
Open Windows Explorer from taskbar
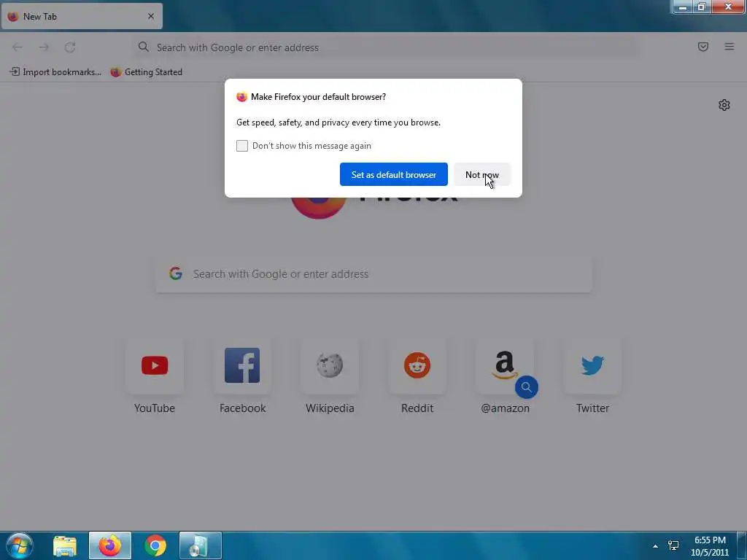coord(65,545)
